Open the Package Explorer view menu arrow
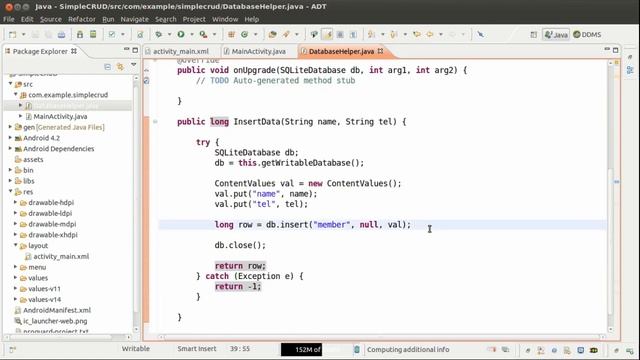This screenshot has width=640, height=360. click(133, 65)
